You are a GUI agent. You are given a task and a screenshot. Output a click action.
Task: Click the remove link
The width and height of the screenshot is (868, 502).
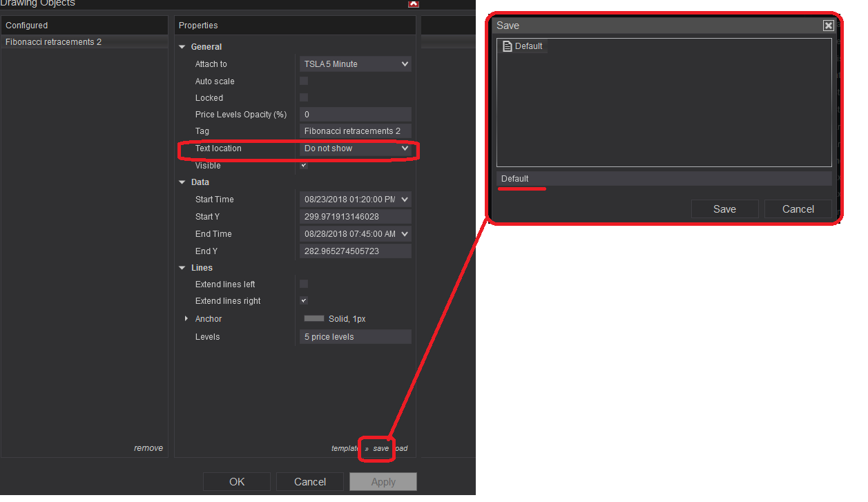pyautogui.click(x=148, y=448)
